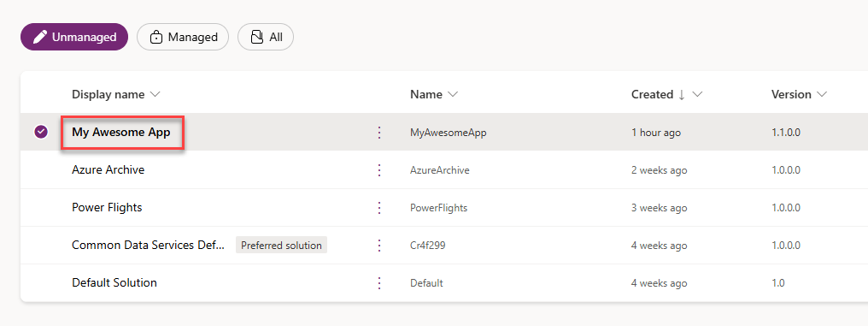Open Common Data Services Def... solution
The image size is (868, 326).
pyautogui.click(x=149, y=245)
